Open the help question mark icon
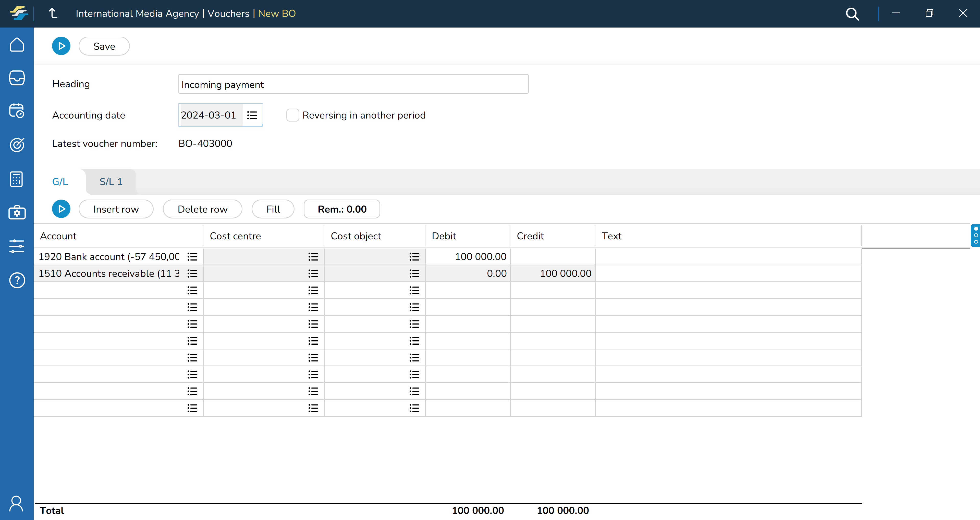This screenshot has width=980, height=520. (17, 281)
